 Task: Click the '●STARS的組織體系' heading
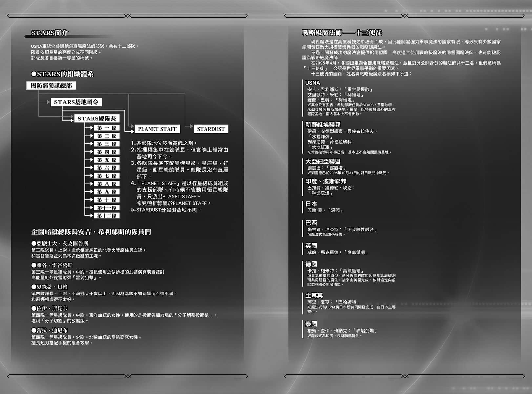(62, 74)
